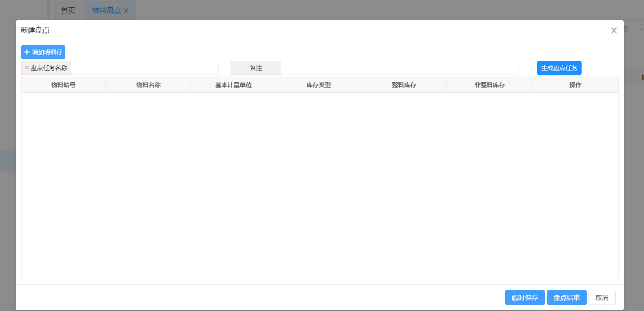
Task: Click the 物料编号 column header
Action: [x=63, y=85]
